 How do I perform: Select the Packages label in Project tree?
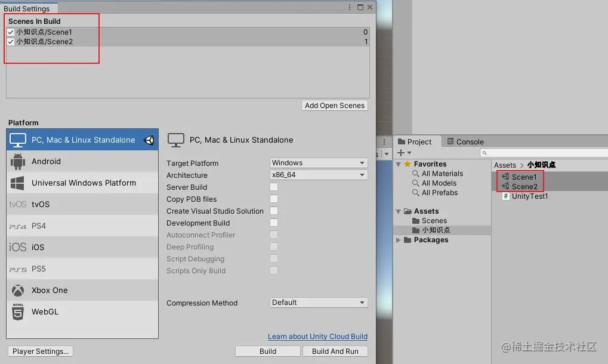click(x=431, y=240)
